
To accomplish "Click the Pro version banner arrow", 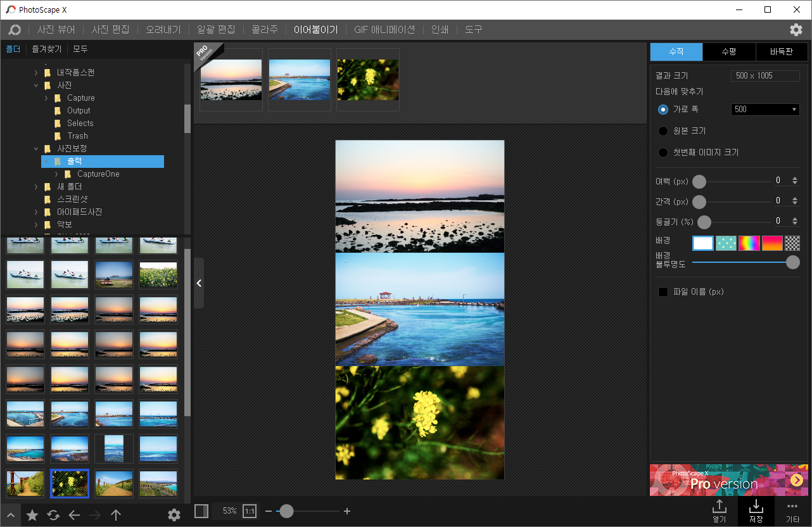I will point(796,481).
